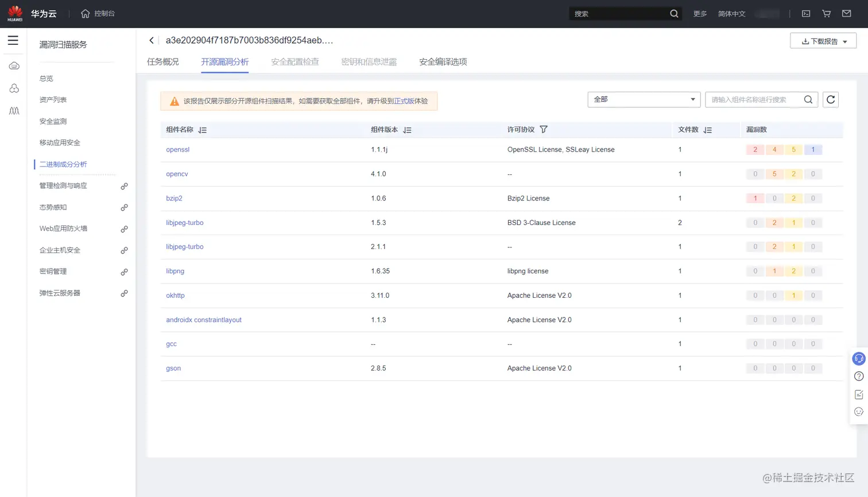Image resolution: width=868 pixels, height=497 pixels.
Task: Open link icon next to Web应用防火墙
Action: (x=124, y=229)
